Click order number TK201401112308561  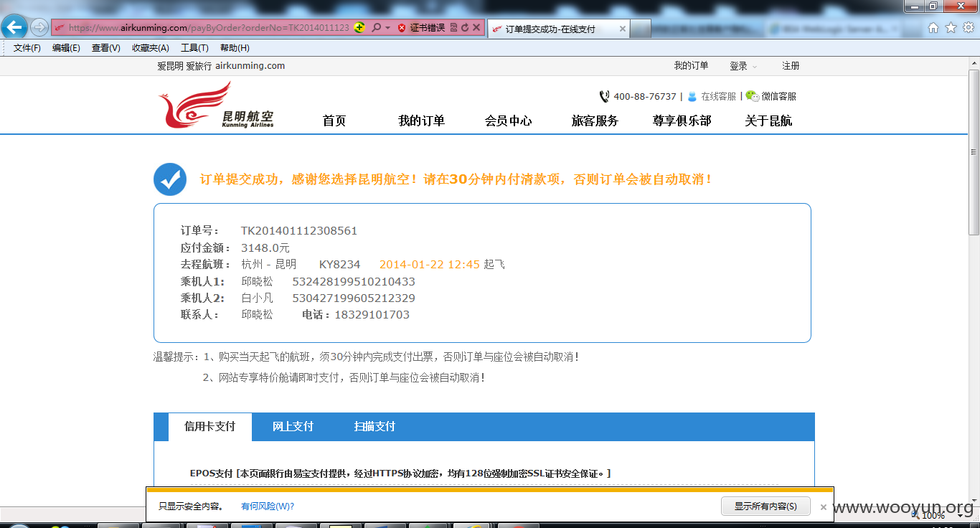click(299, 231)
